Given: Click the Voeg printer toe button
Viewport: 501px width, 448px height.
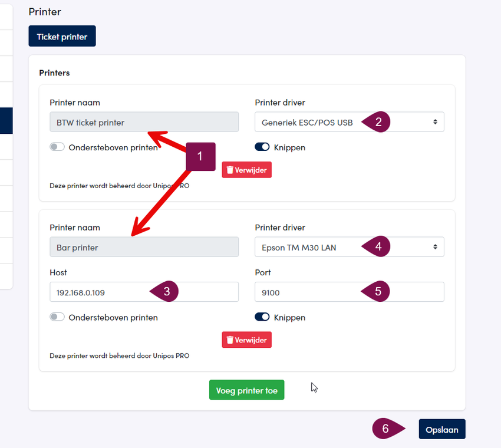Looking at the screenshot, I should 246,390.
